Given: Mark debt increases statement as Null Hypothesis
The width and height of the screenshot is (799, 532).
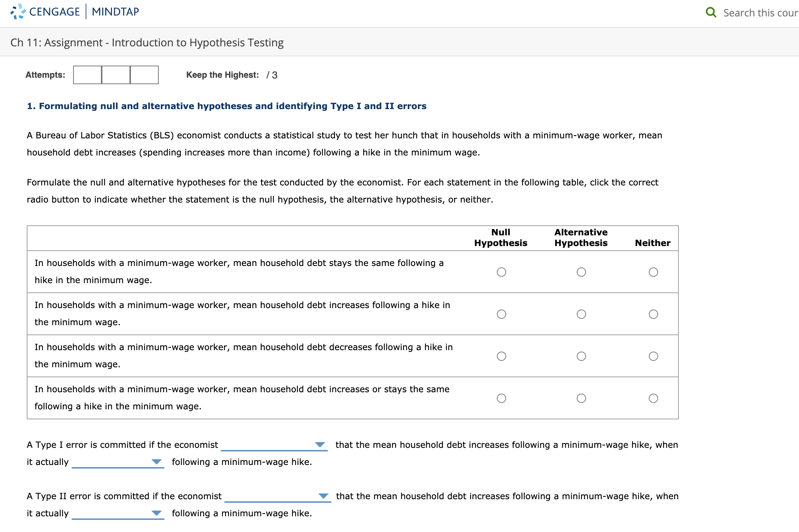Looking at the screenshot, I should (501, 314).
